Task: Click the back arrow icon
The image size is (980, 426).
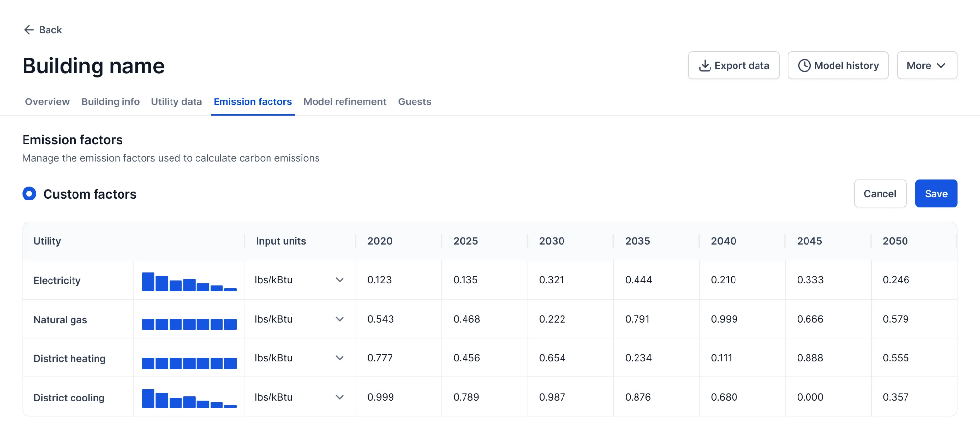Action: pos(29,30)
